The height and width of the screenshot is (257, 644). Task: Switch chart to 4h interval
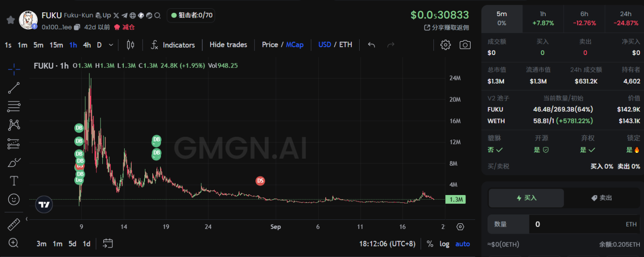[87, 45]
